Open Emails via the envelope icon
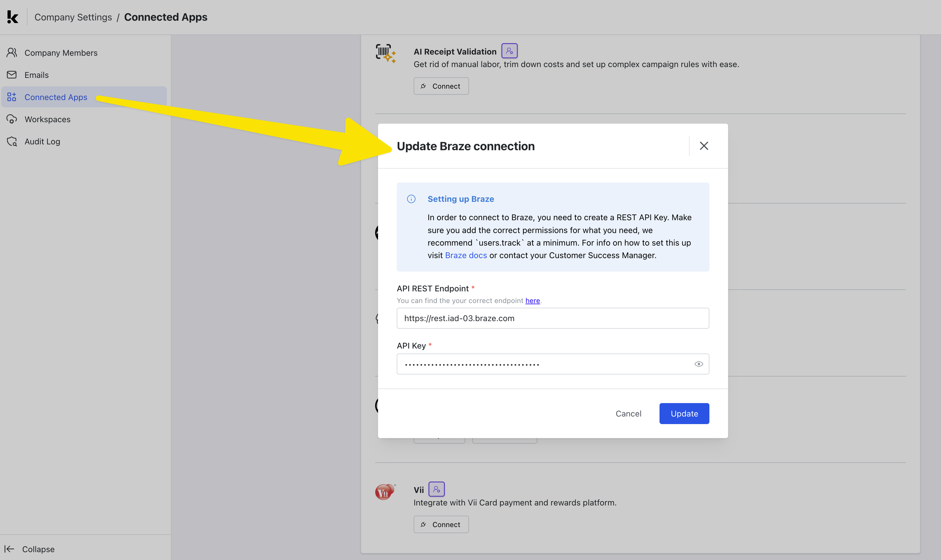 point(12,75)
